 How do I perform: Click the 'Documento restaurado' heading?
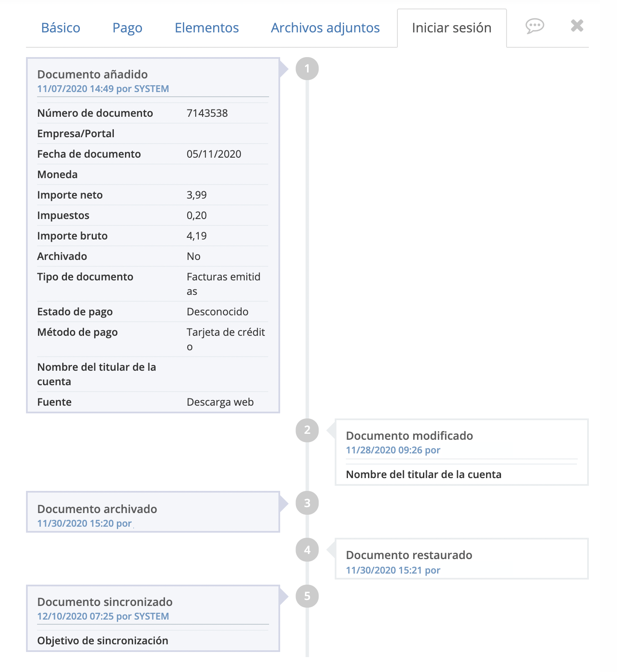click(409, 555)
